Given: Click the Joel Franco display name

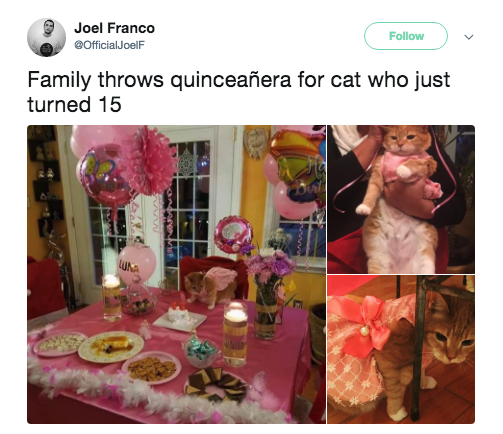Looking at the screenshot, I should (114, 28).
